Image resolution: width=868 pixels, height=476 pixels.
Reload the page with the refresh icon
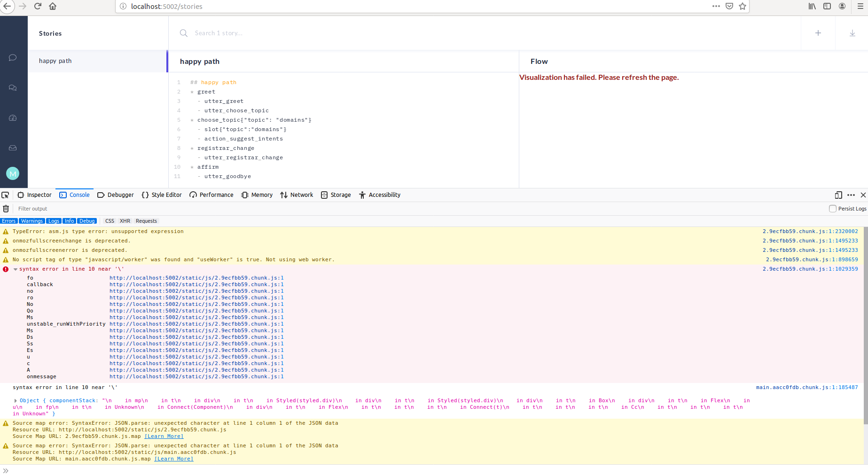pyautogui.click(x=38, y=6)
